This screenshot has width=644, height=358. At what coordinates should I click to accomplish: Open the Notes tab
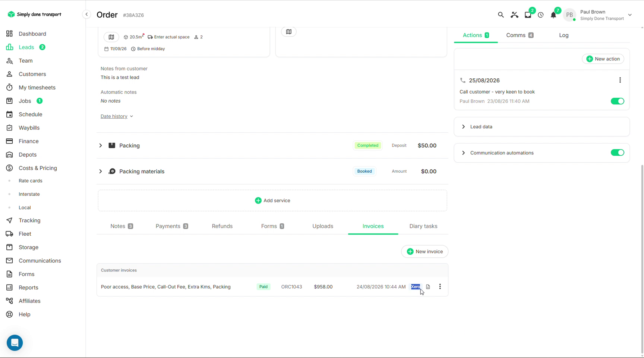click(121, 226)
